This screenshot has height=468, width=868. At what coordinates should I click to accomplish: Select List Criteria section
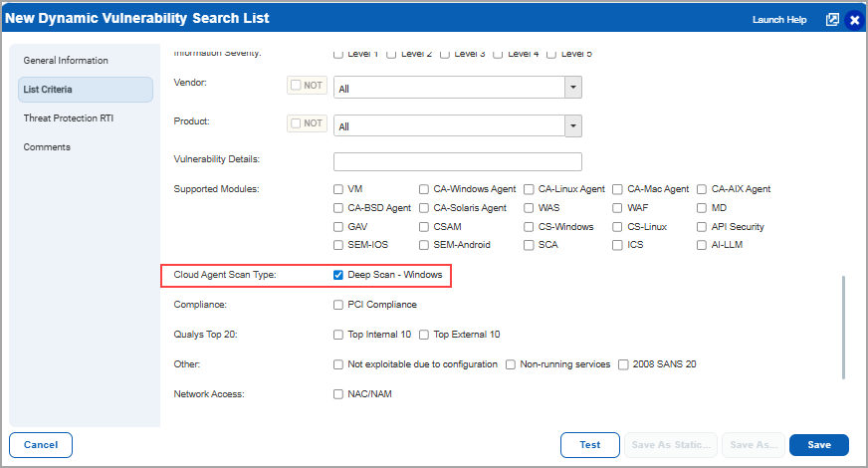coord(86,90)
